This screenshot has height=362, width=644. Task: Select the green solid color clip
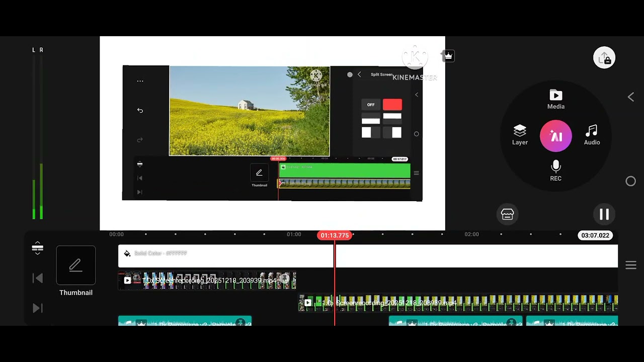[x=345, y=170]
